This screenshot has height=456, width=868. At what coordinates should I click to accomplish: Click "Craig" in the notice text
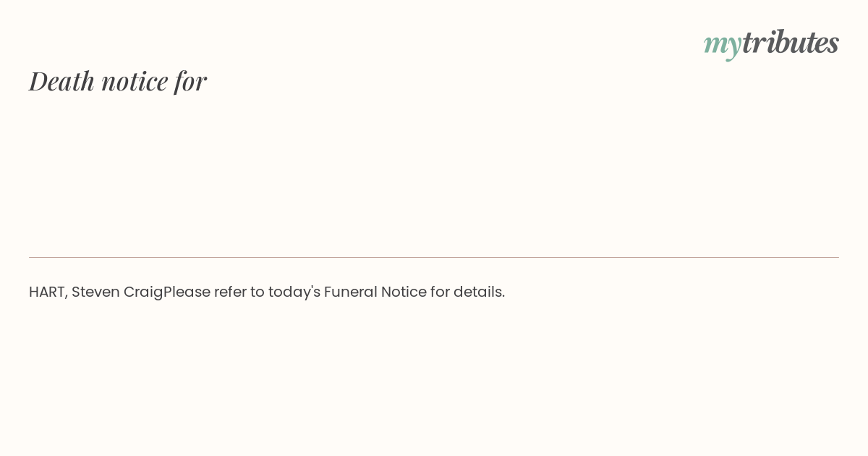[x=143, y=292]
